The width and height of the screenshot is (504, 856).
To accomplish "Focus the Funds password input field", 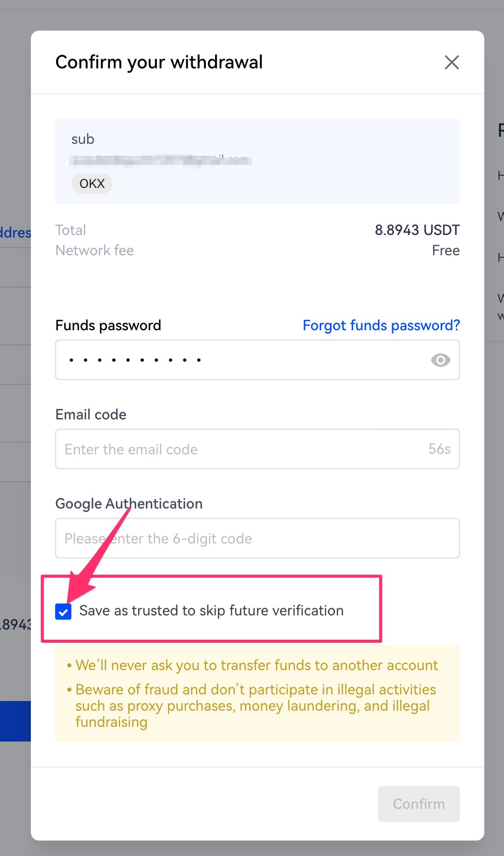I will [243, 360].
